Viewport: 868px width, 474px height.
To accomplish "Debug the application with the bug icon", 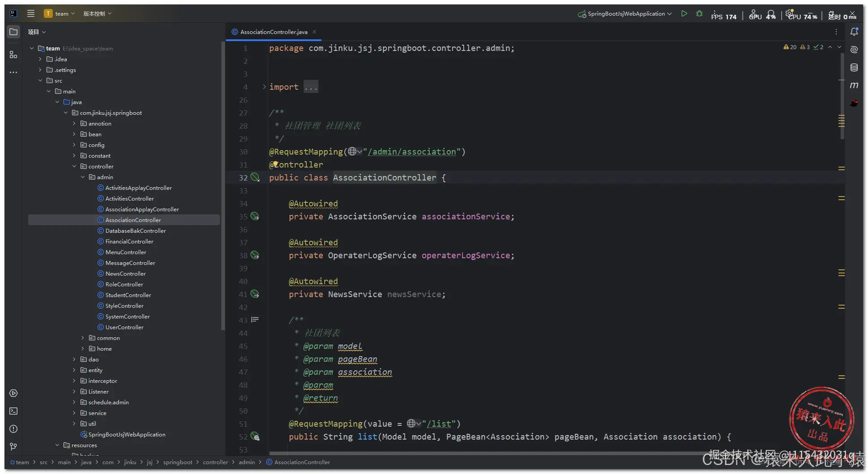I will (699, 13).
